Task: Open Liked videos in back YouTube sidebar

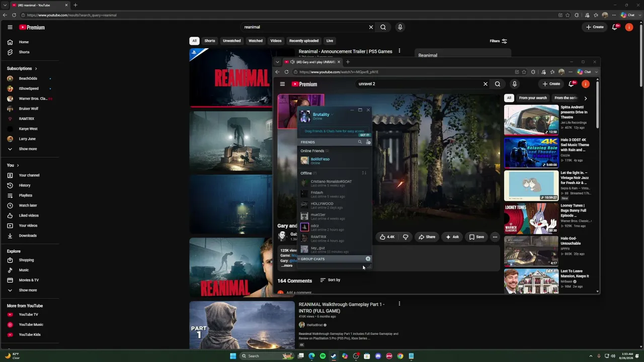Action: (x=29, y=216)
